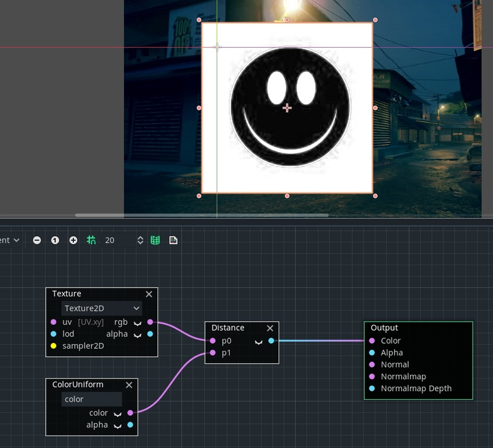Click the zoom in plus icon

[x=73, y=240]
